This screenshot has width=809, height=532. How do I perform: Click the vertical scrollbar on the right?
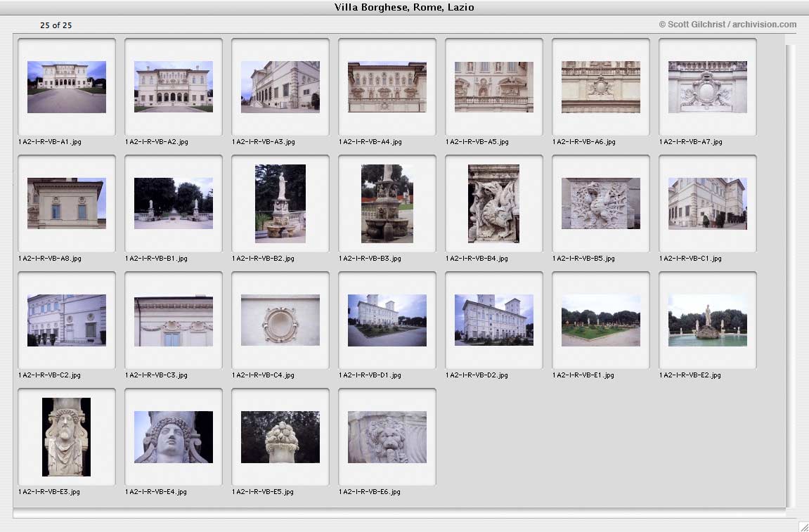[791, 275]
